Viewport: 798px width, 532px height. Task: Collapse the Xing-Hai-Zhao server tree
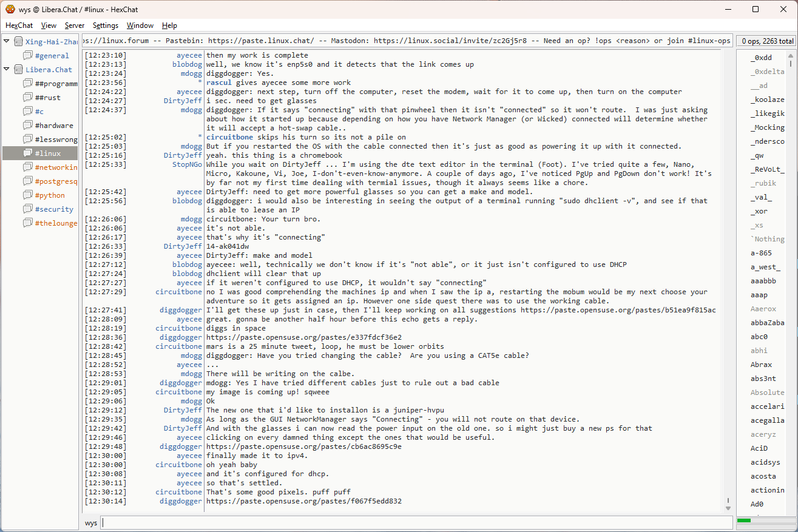coord(6,41)
